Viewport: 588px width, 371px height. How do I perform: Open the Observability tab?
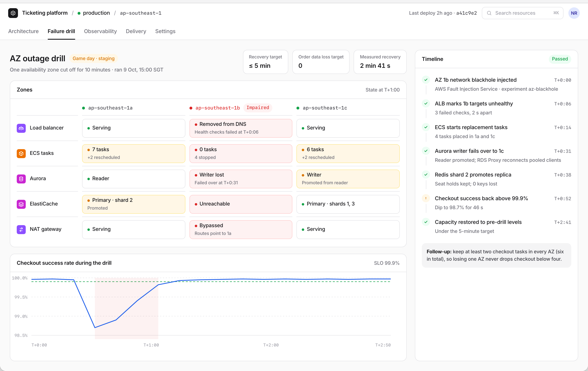click(x=100, y=31)
